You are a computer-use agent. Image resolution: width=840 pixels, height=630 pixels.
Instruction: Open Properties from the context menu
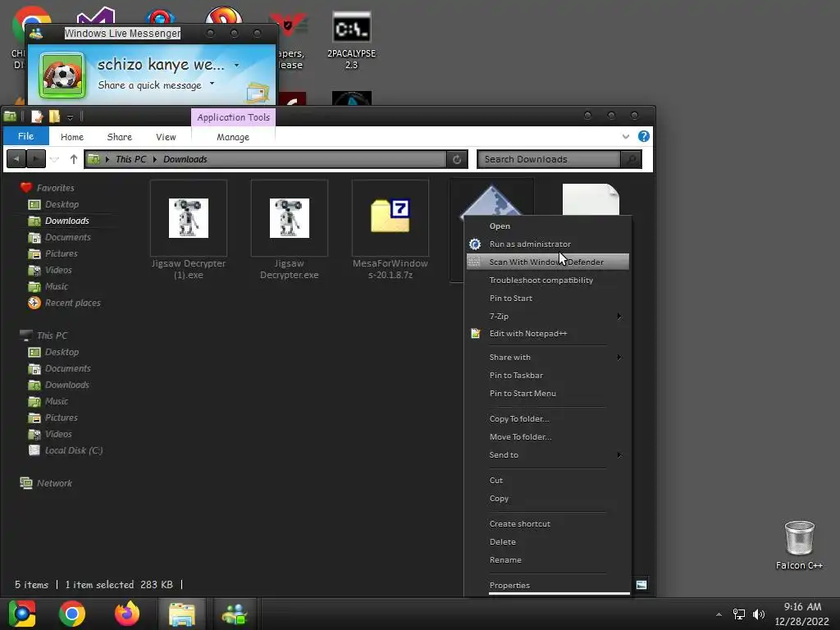(509, 586)
